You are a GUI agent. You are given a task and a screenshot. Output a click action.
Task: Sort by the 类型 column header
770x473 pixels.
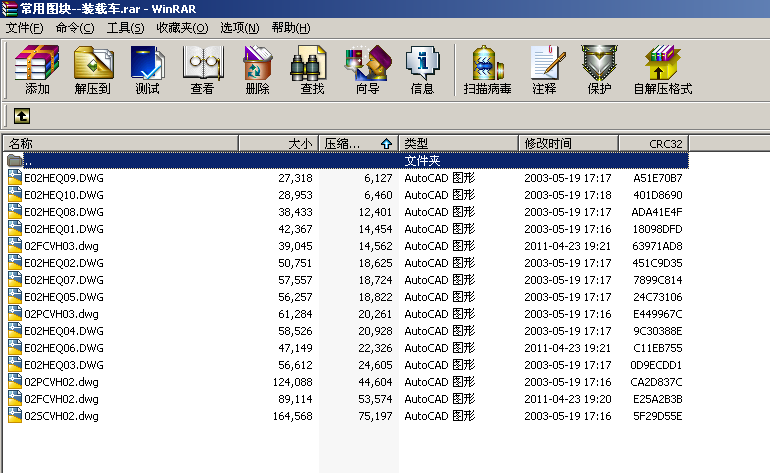point(459,143)
